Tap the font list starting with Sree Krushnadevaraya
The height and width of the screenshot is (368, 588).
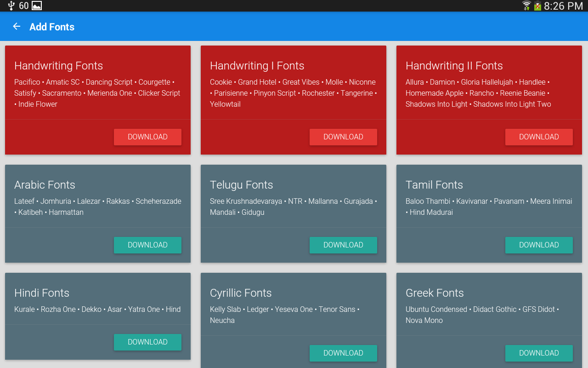click(294, 207)
